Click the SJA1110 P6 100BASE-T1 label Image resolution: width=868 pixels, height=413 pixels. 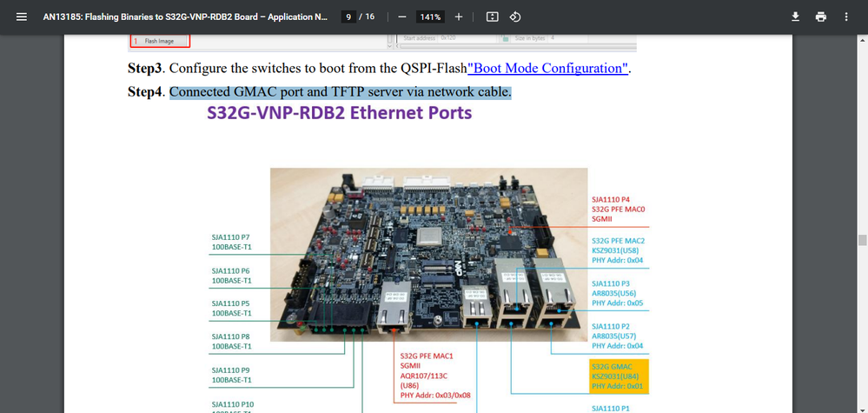pos(232,276)
